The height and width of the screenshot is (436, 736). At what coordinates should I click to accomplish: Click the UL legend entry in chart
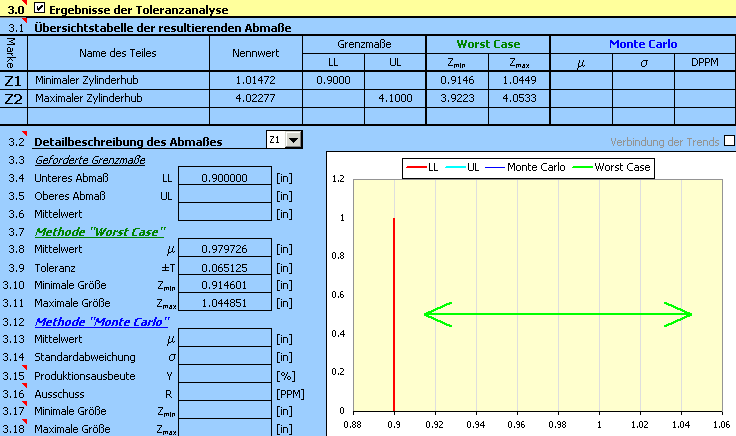click(463, 167)
